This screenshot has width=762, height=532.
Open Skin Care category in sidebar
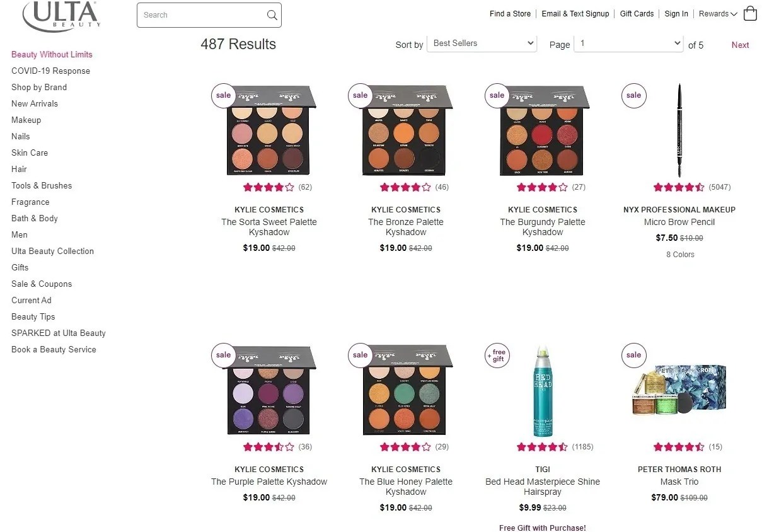click(30, 153)
